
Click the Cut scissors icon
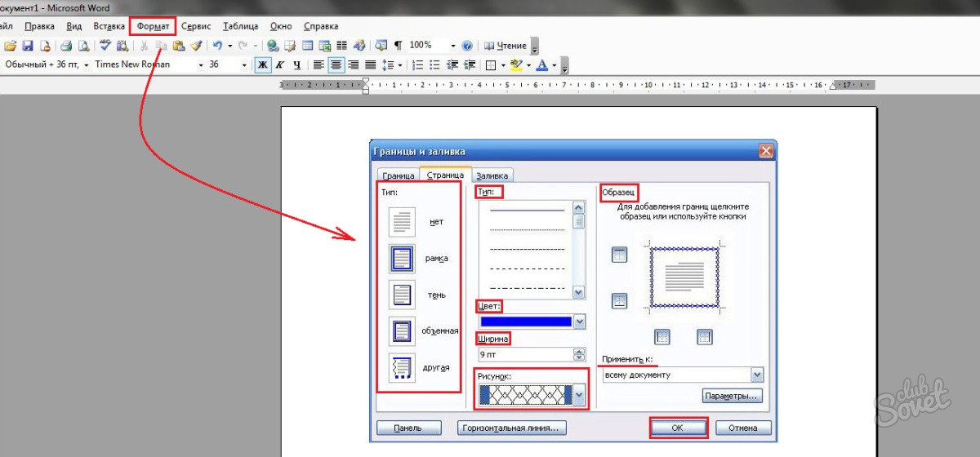[145, 46]
